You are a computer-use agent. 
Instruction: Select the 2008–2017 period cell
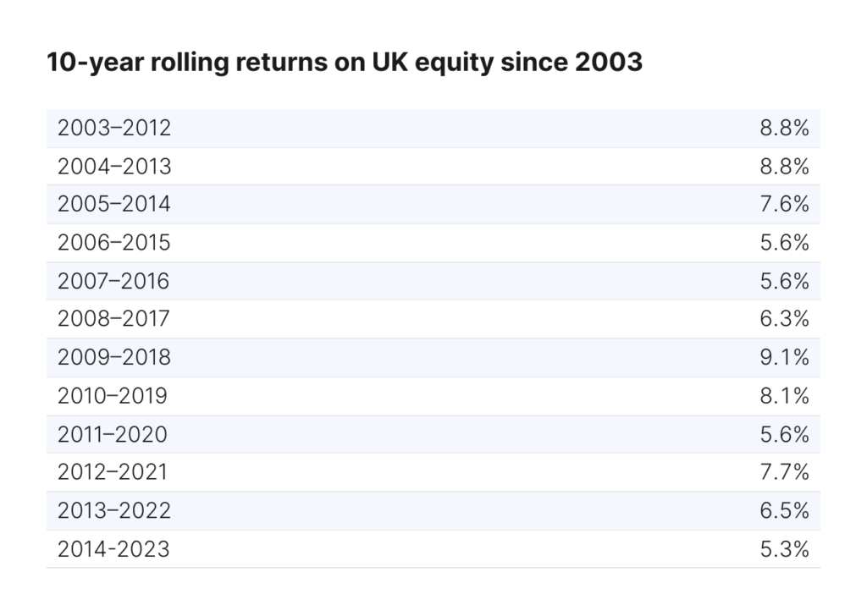113,319
